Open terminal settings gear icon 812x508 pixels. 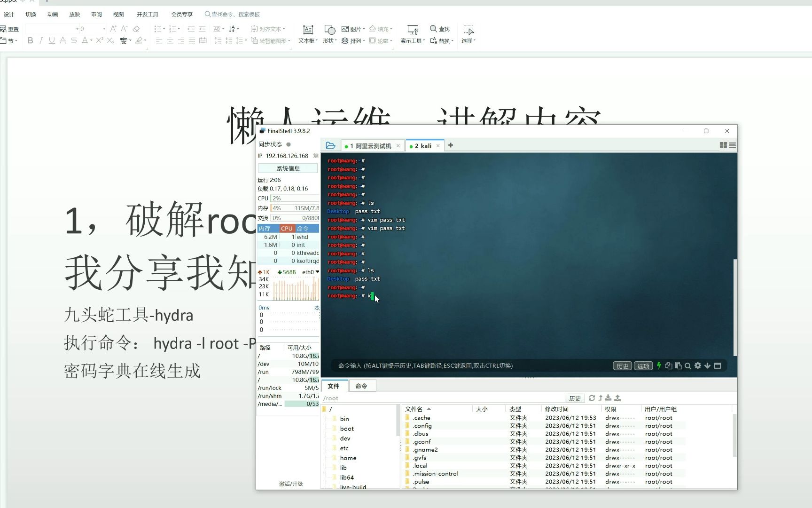[698, 365]
